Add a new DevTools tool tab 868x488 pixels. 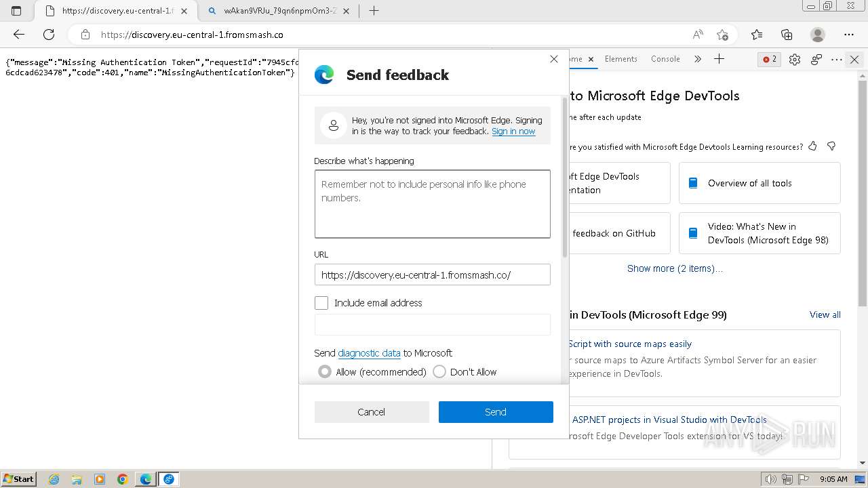[719, 59]
